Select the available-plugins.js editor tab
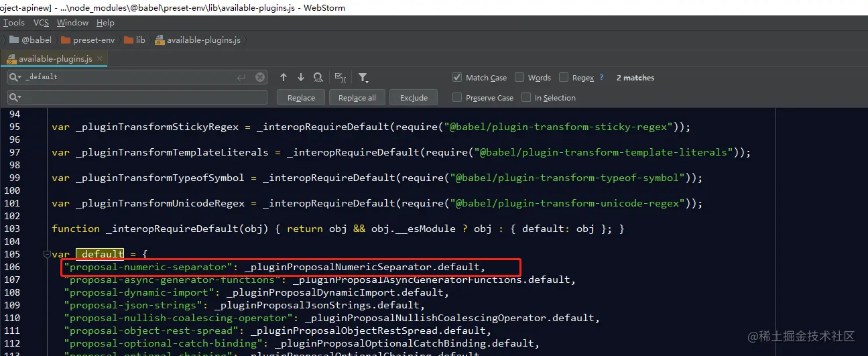The image size is (868, 356). point(56,59)
